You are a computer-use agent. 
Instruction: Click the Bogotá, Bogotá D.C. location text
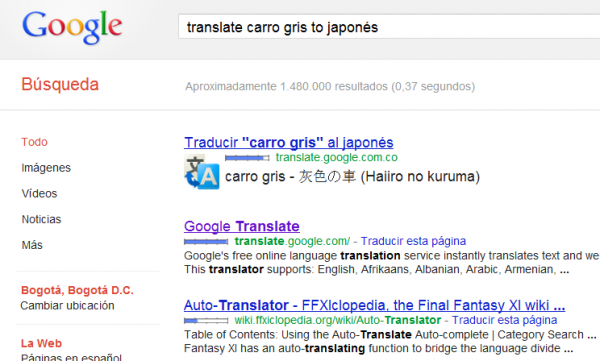[77, 290]
